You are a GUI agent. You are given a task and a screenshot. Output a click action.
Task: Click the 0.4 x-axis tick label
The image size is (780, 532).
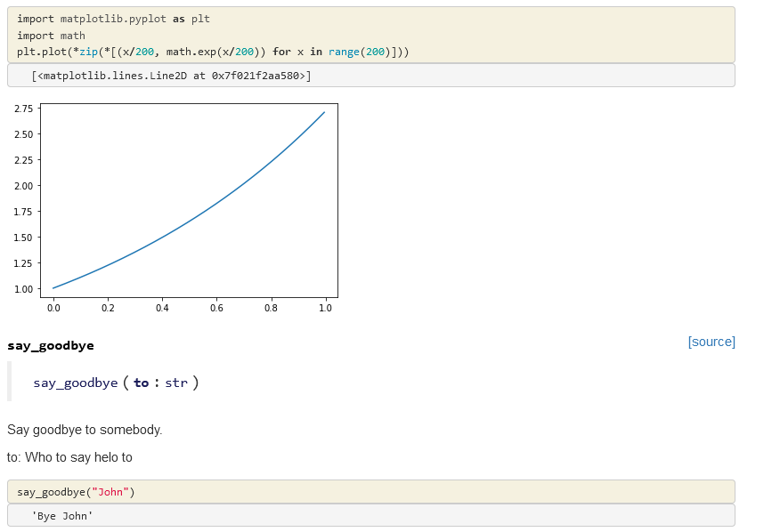point(162,308)
